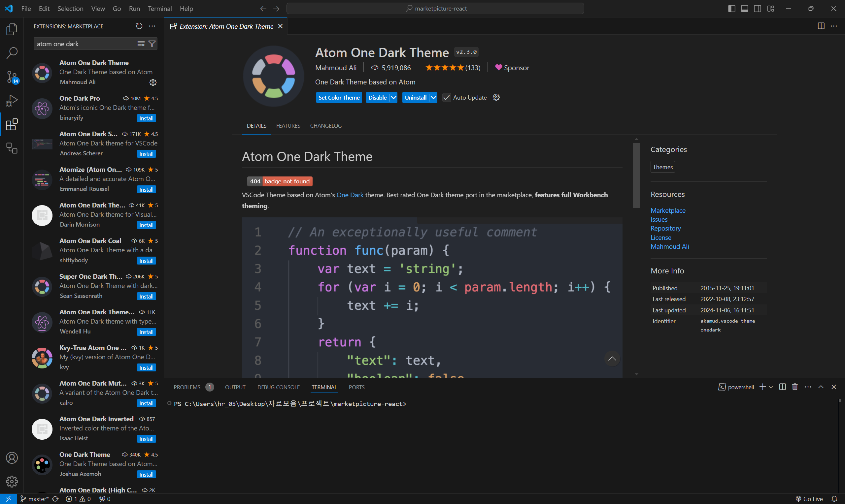The height and width of the screenshot is (504, 845).
Task: Click the Disable button
Action: [x=378, y=98]
